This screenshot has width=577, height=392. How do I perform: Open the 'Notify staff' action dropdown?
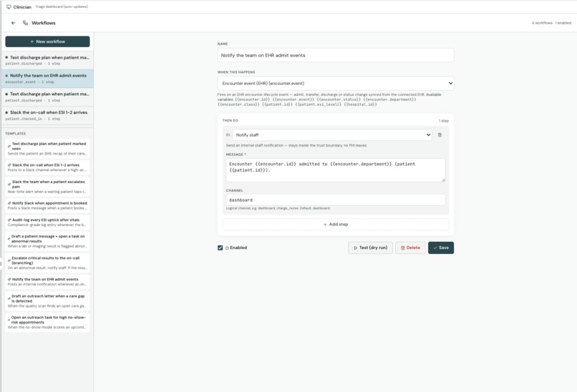click(x=332, y=135)
